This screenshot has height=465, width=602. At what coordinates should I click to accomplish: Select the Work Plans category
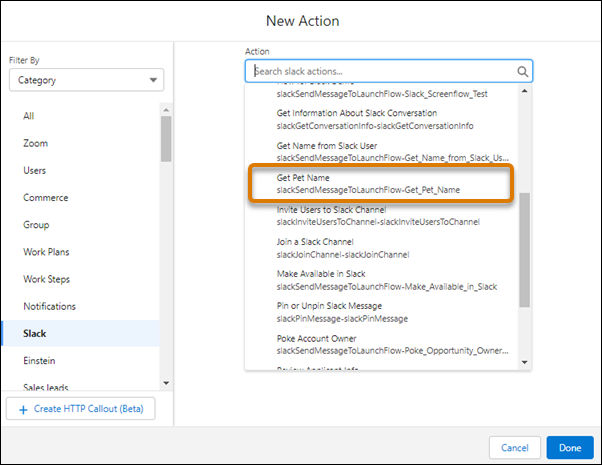coord(80,252)
